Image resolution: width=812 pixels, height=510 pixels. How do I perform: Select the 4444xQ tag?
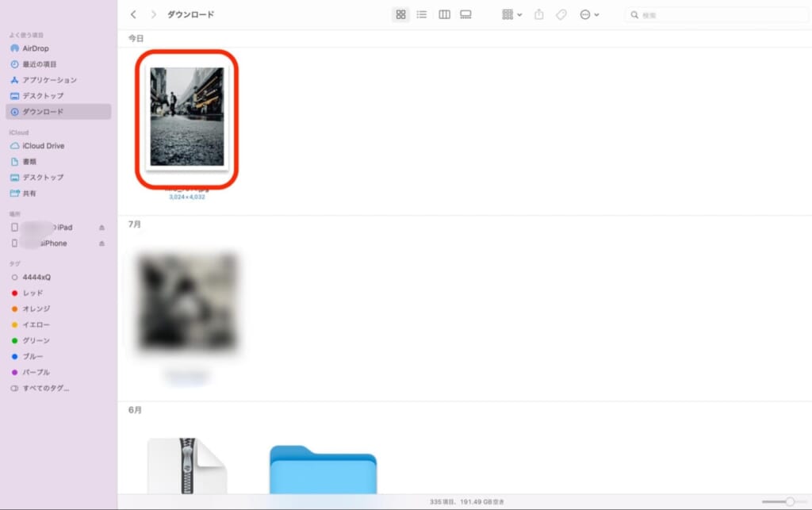tap(58, 277)
